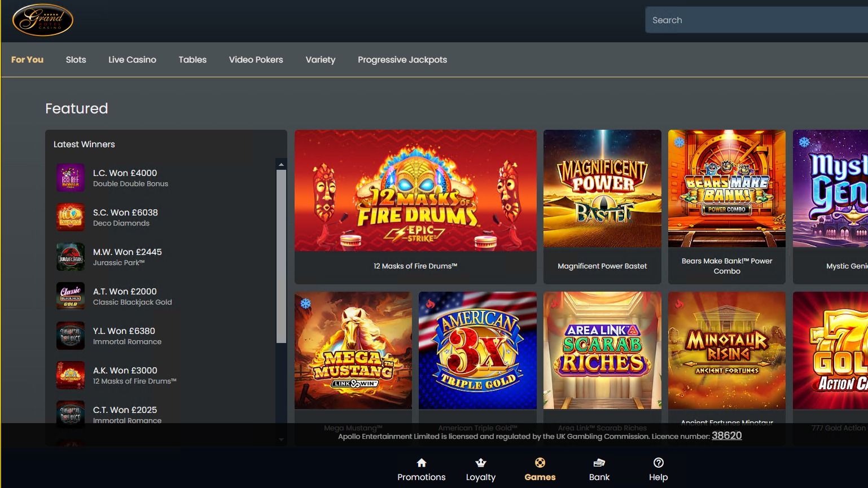Open the Help question-mark icon

point(658,463)
